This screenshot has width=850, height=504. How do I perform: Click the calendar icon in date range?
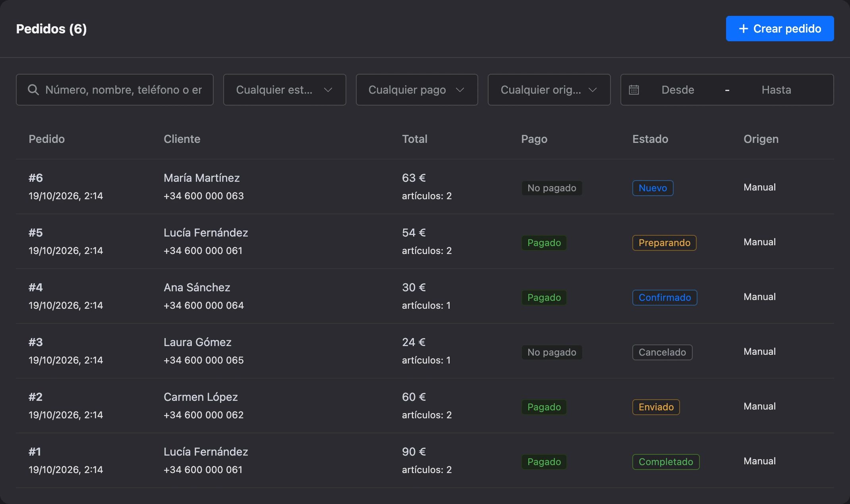coord(634,90)
